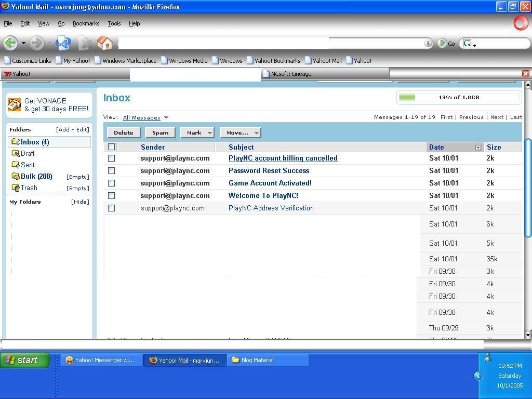This screenshot has width=532, height=399.
Task: Open the View menu
Action: [x=44, y=23]
